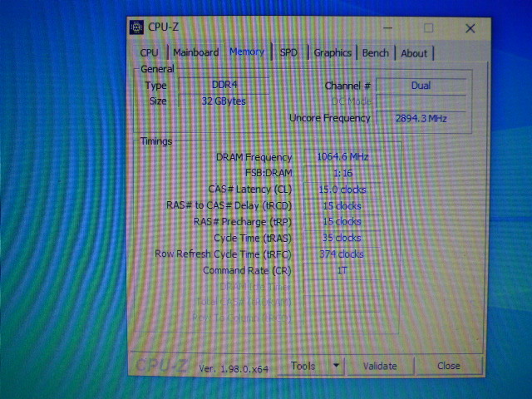Image resolution: width=532 pixels, height=399 pixels.
Task: Show the About tab
Action: tap(414, 53)
